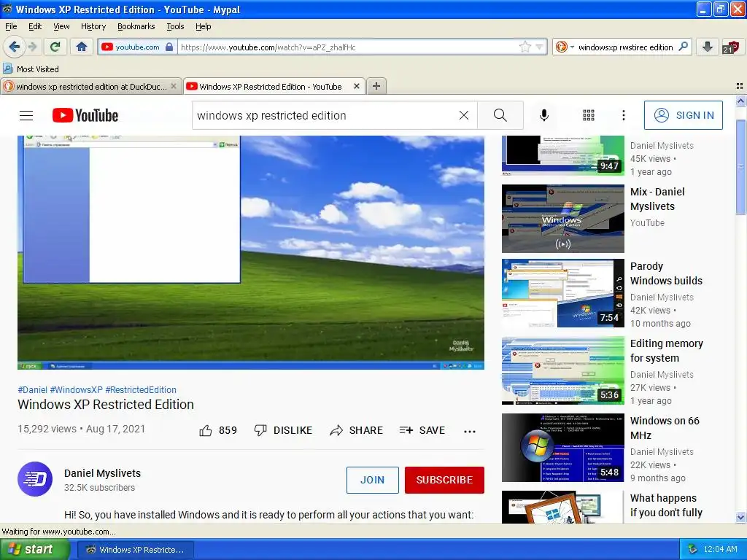Click the DISLIKE thumbs down button
747x560 pixels.
pos(283,430)
